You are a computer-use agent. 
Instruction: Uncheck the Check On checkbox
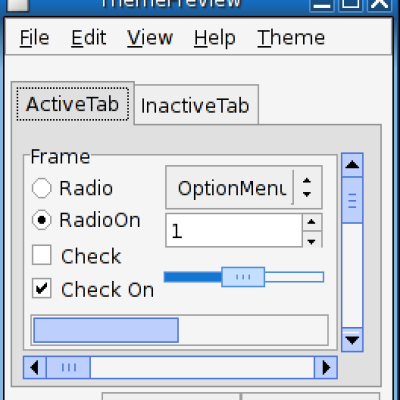coord(93,289)
